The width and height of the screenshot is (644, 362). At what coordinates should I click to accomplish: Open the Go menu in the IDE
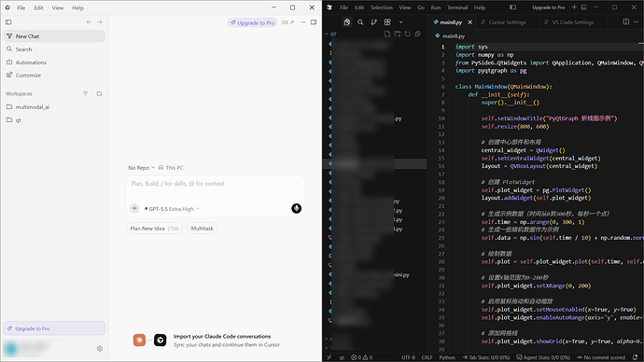[x=421, y=7]
